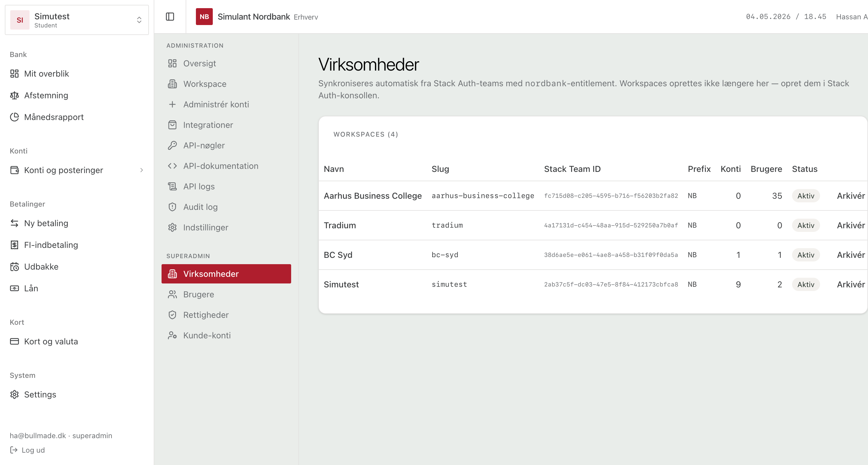Click the Brugere column header
The height and width of the screenshot is (465, 868).
(x=766, y=169)
